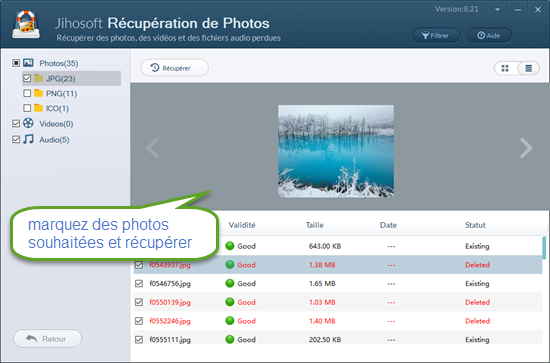Switch to grid thumbnail view
The image size is (550, 363).
[x=505, y=68]
